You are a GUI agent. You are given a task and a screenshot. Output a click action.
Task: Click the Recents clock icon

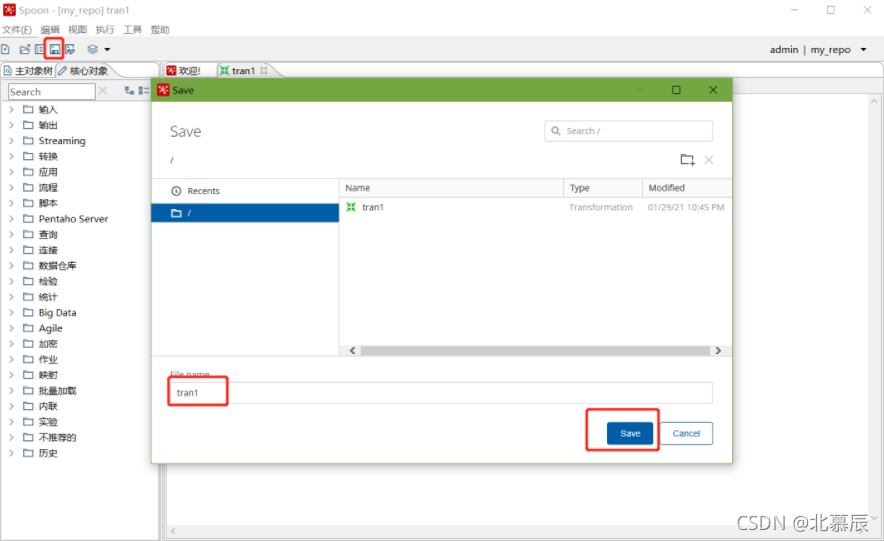[x=176, y=191]
